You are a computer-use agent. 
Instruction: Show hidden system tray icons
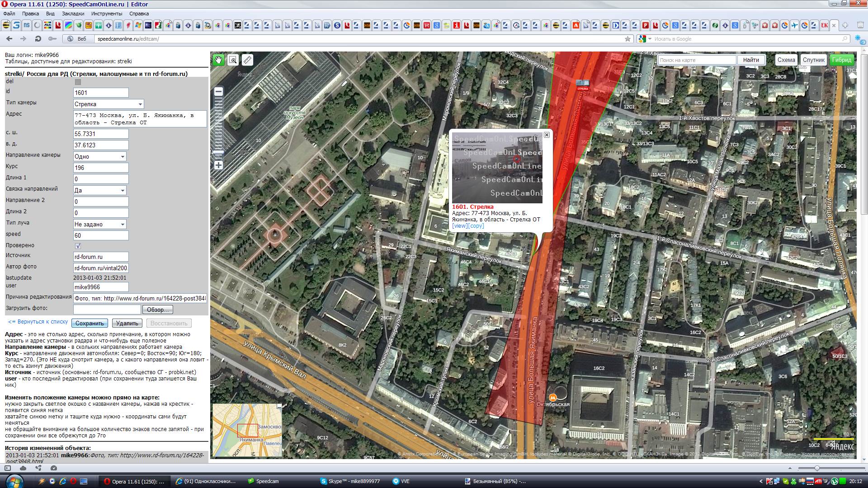[x=761, y=481]
